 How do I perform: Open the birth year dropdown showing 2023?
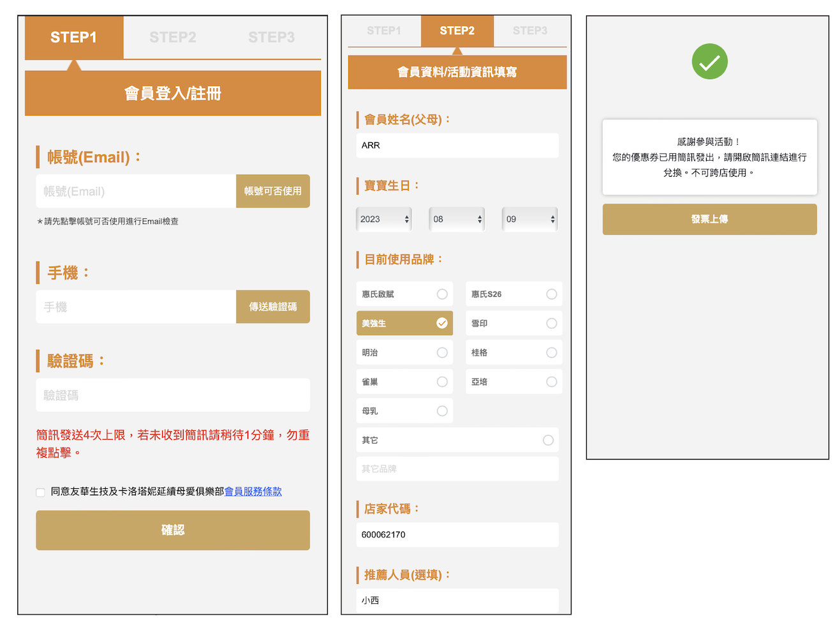click(384, 220)
